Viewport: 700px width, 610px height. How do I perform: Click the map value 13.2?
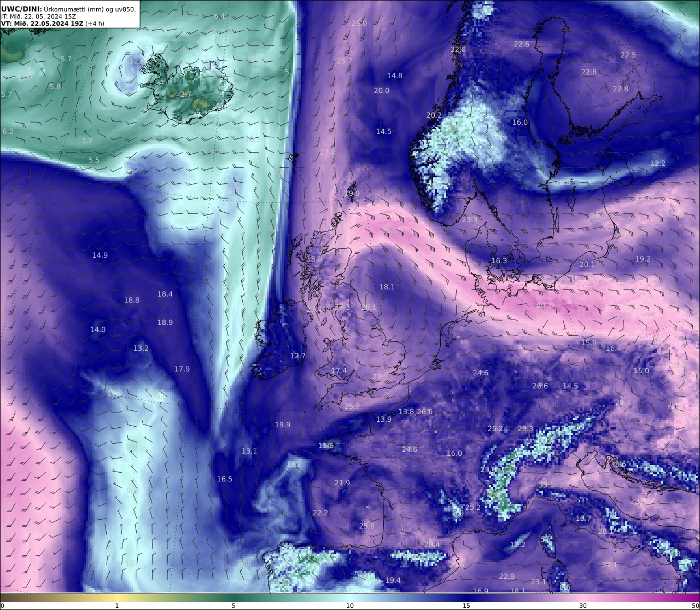pos(141,348)
